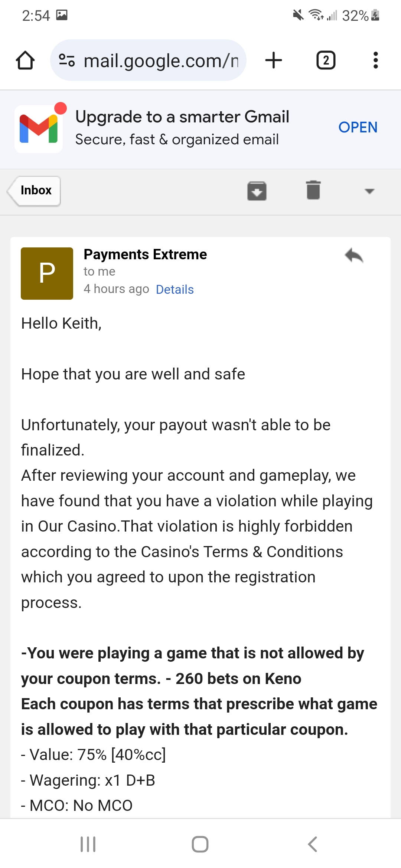This screenshot has height=868, width=401.
Task: Tap the Payments Extreme sender avatar
Action: (x=47, y=273)
